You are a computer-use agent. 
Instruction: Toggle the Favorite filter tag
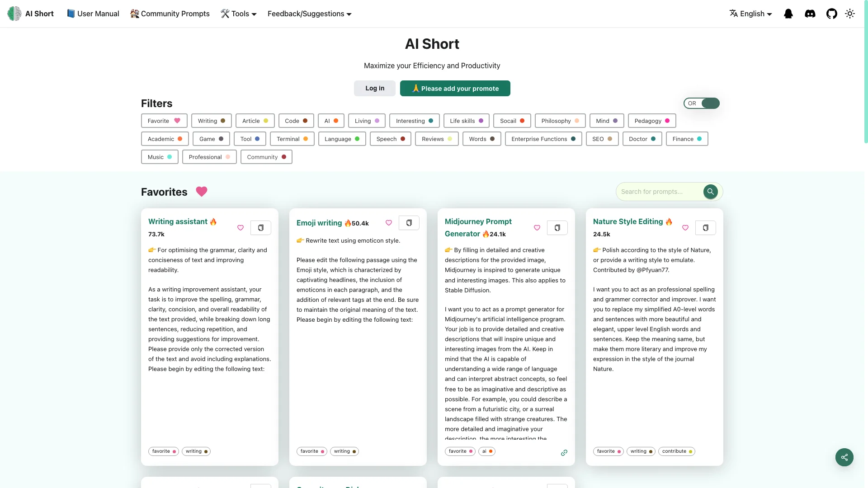click(164, 120)
